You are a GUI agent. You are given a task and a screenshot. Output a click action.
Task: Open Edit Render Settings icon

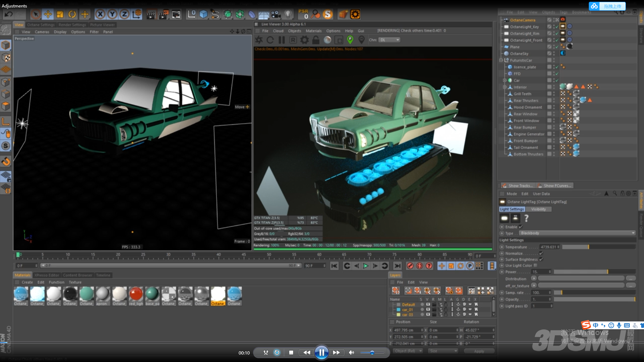coord(176,14)
